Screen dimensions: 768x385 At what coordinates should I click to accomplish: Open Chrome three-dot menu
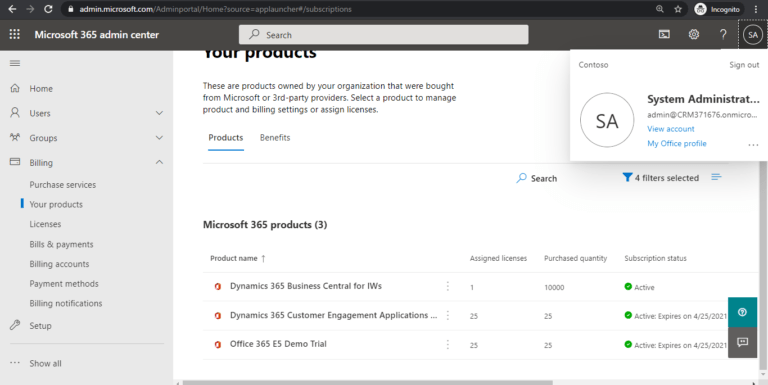pos(756,9)
